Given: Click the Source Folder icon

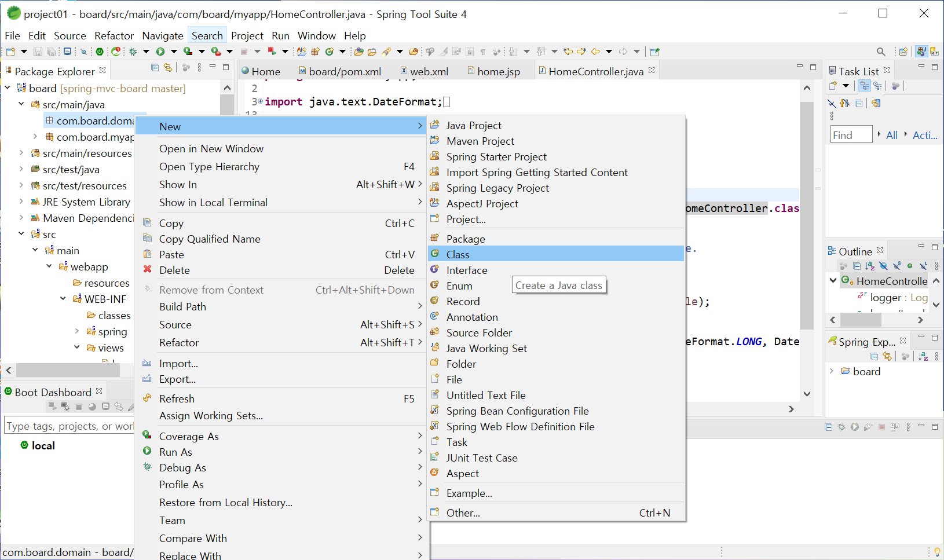Looking at the screenshot, I should point(435,332).
